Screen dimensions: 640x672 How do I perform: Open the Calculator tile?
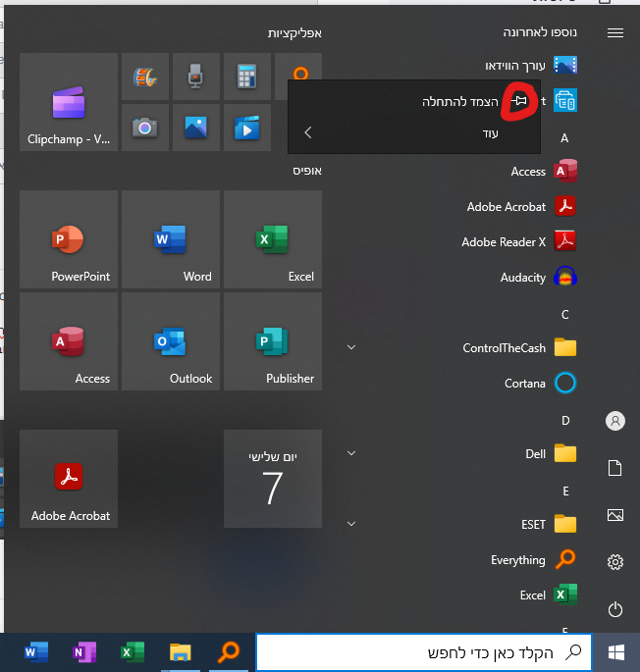tap(247, 77)
